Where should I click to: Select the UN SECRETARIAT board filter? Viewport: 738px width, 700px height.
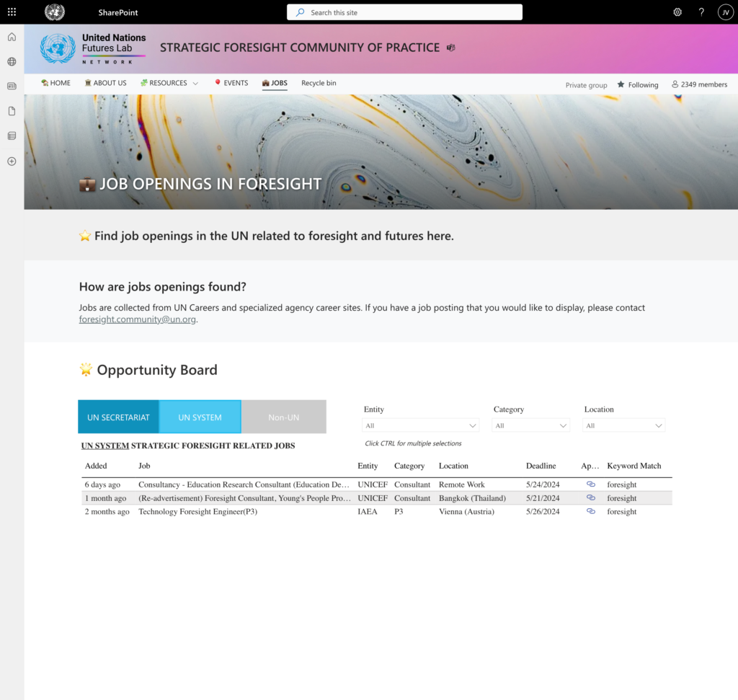tap(118, 417)
